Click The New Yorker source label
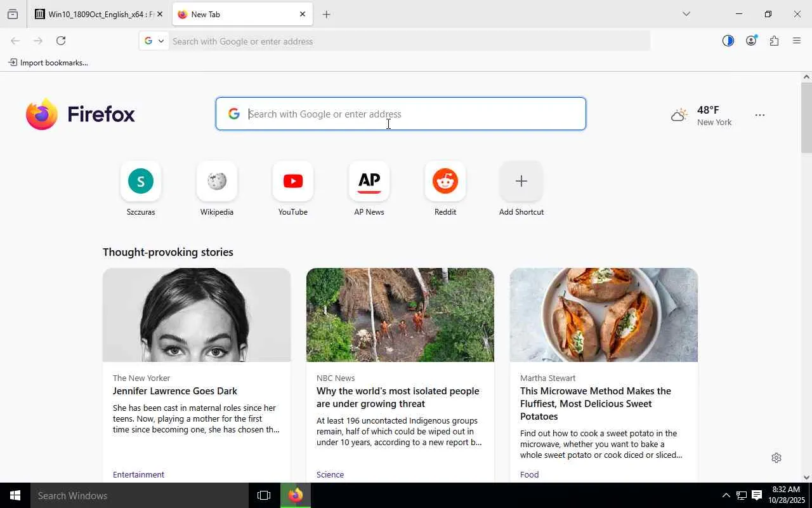The width and height of the screenshot is (812, 508). point(141,378)
